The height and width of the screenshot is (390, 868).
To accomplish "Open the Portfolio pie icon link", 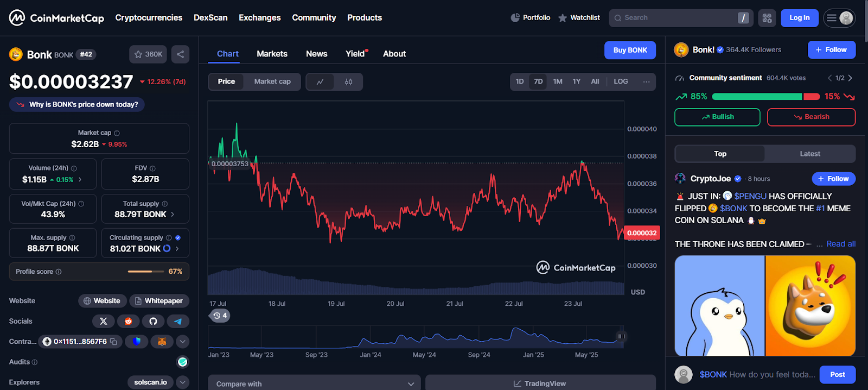I will coord(530,18).
